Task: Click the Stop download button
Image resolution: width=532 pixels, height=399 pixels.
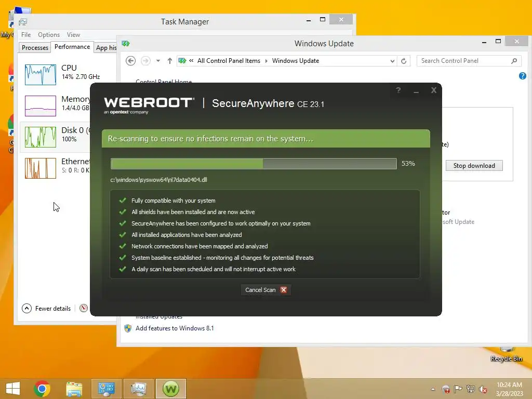Action: tap(474, 166)
